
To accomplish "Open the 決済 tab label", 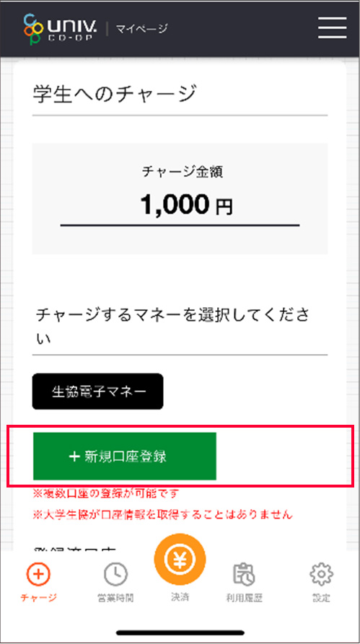I will click(180, 597).
